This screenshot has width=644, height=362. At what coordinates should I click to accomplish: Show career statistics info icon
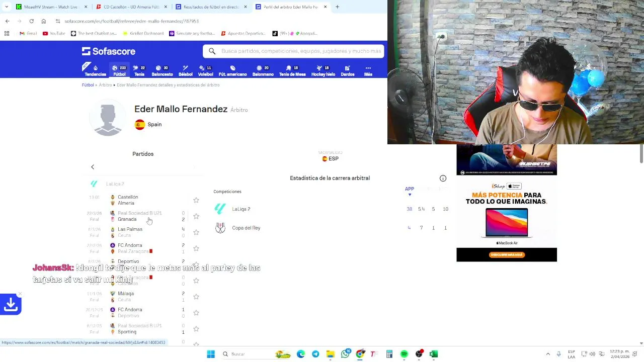click(x=443, y=178)
